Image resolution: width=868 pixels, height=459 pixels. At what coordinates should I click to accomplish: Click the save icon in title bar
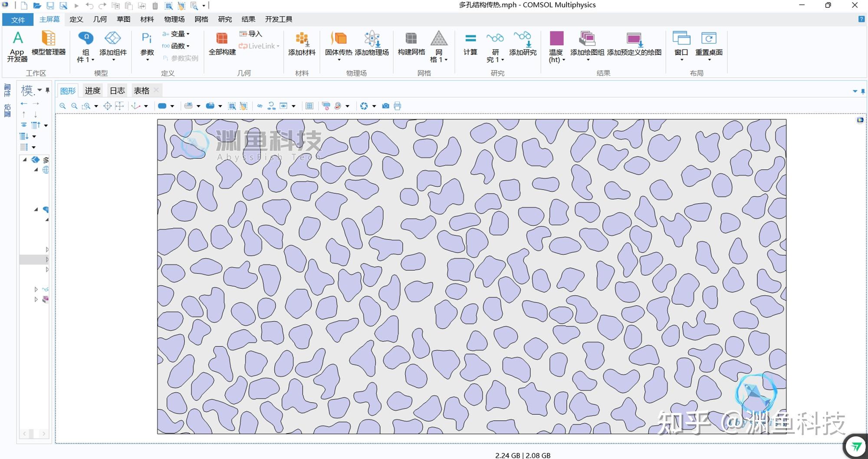[50, 6]
